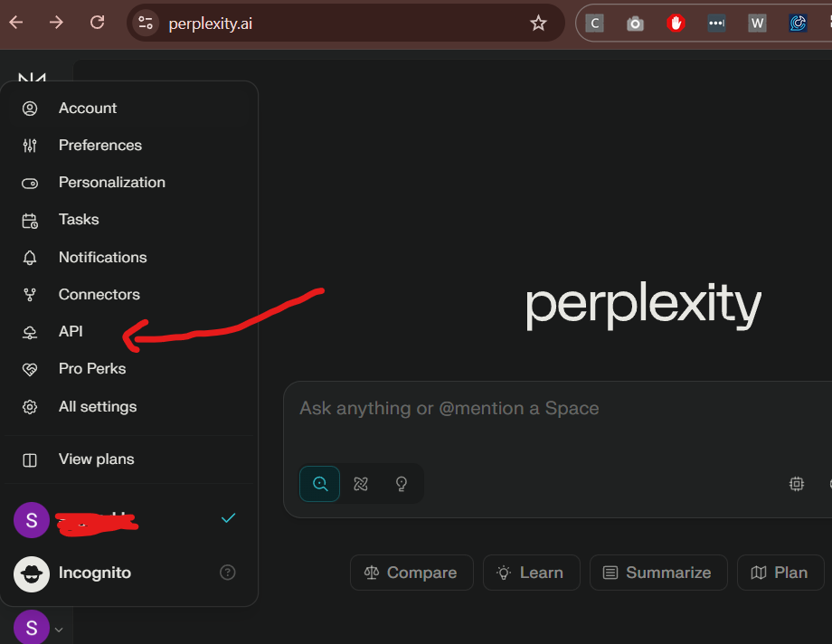Select the checked signed-in account row
The image size is (832, 644).
(129, 520)
